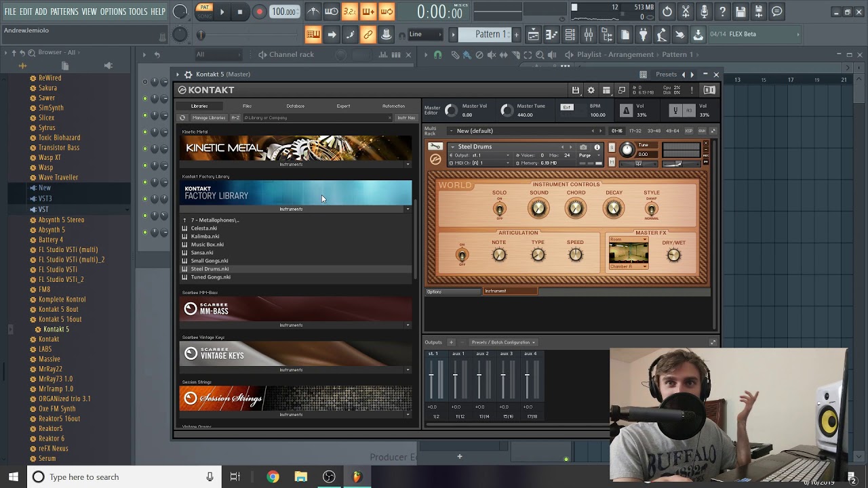Viewport: 868px width, 488px height.
Task: Open Chrome from Windows taskbar
Action: point(273,477)
